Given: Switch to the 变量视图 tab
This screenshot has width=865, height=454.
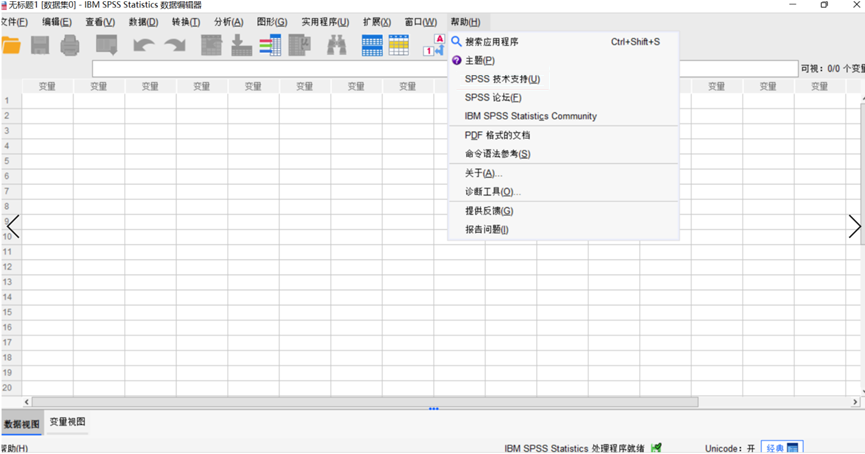Looking at the screenshot, I should coord(68,423).
